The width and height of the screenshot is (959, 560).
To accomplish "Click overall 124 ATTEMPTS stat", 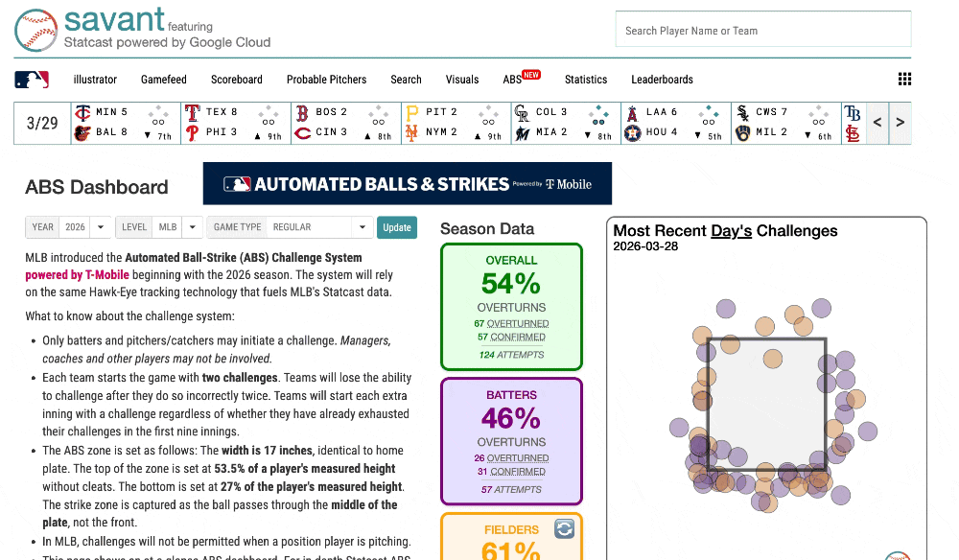I will click(x=511, y=355).
